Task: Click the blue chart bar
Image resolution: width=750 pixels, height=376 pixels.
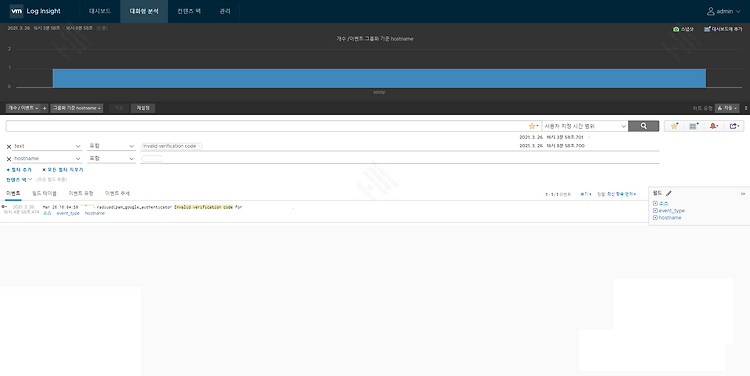Action: [x=379, y=78]
